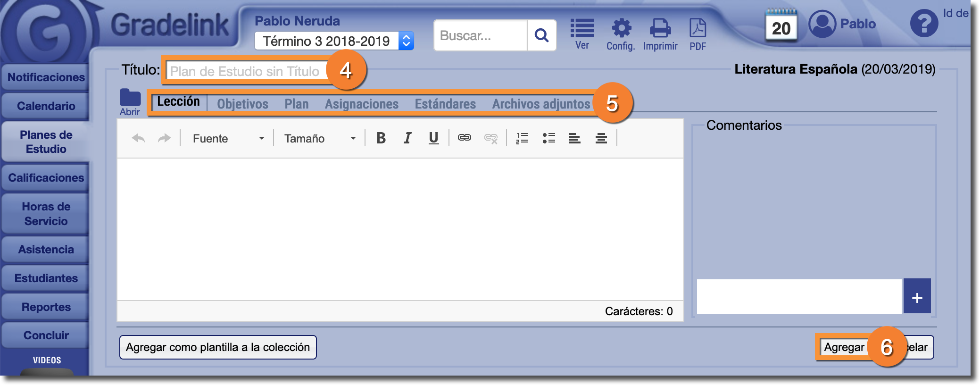Click the Título input field
The width and height of the screenshot is (980, 385).
[245, 71]
